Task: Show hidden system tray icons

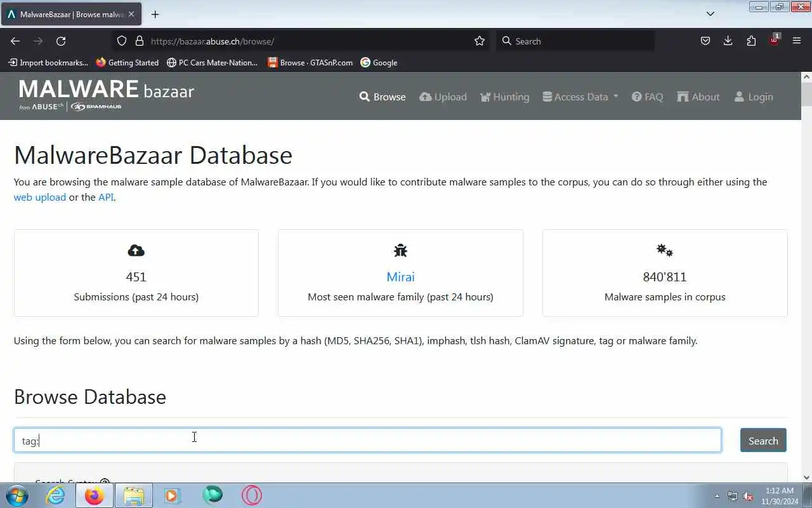Action: coord(717,496)
